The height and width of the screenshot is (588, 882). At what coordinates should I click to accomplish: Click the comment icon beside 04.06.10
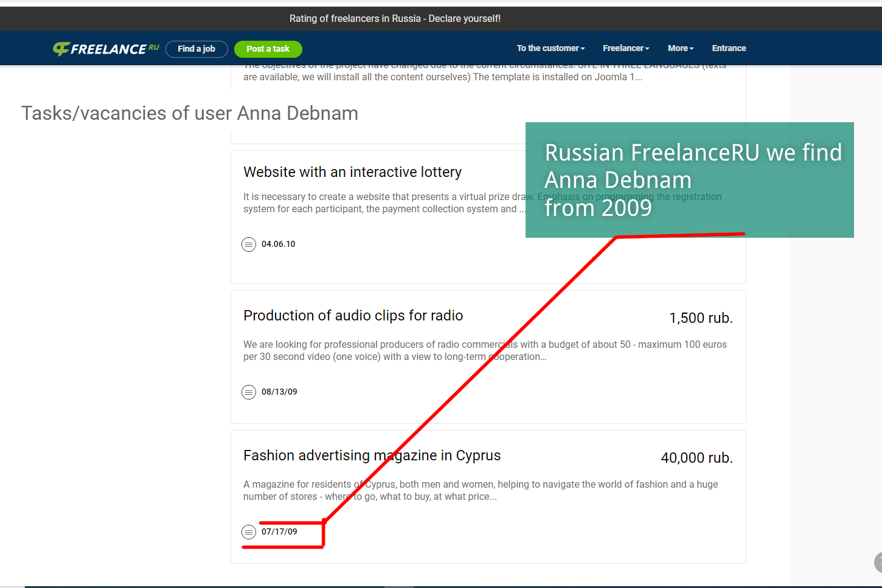tap(249, 244)
